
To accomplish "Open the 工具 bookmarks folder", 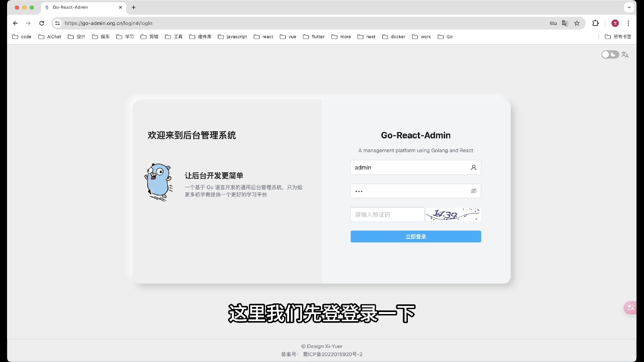I will [x=174, y=37].
